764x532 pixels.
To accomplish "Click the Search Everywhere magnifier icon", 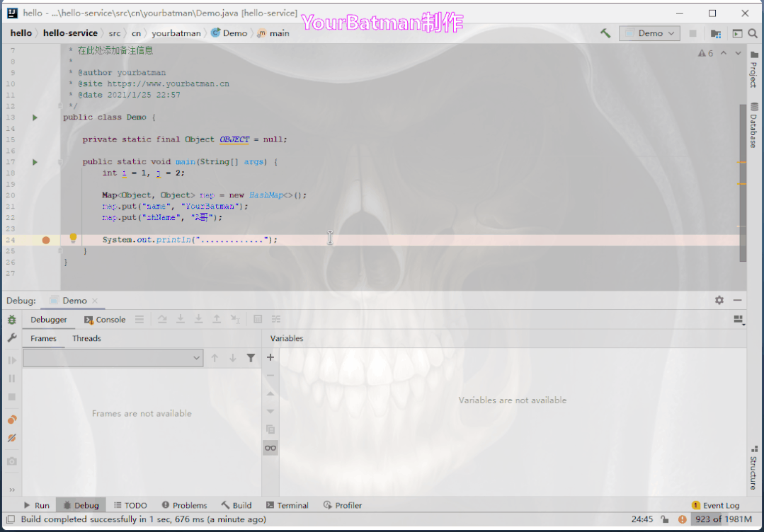I will (x=752, y=33).
